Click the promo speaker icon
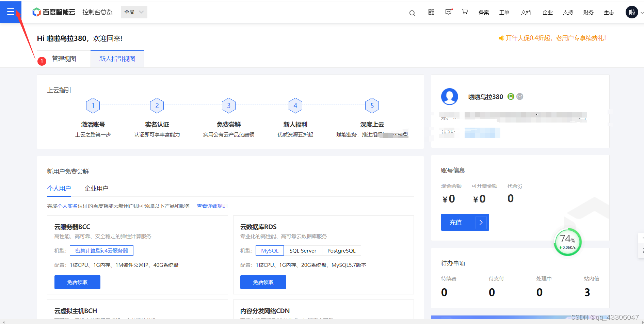Screen dimensions: 644x324 501,38
